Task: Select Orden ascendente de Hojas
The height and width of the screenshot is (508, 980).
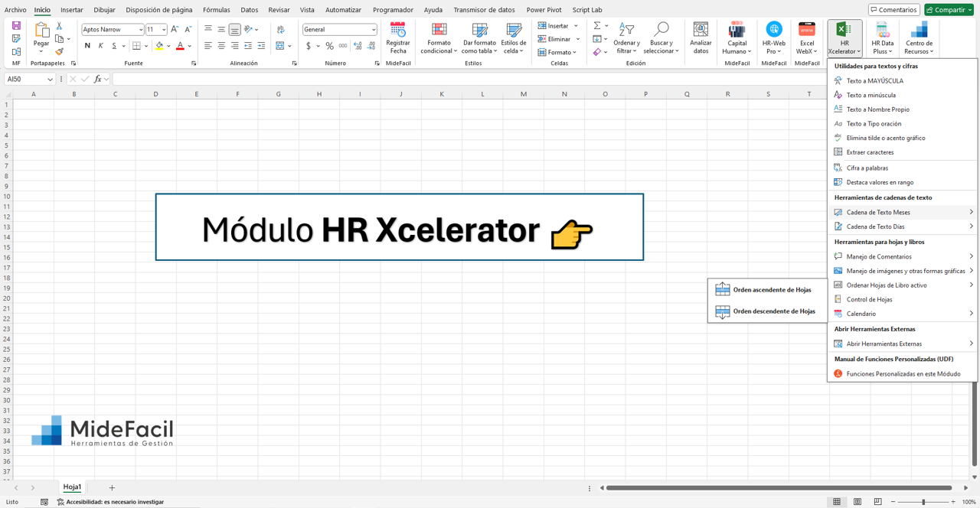Action: (768, 290)
